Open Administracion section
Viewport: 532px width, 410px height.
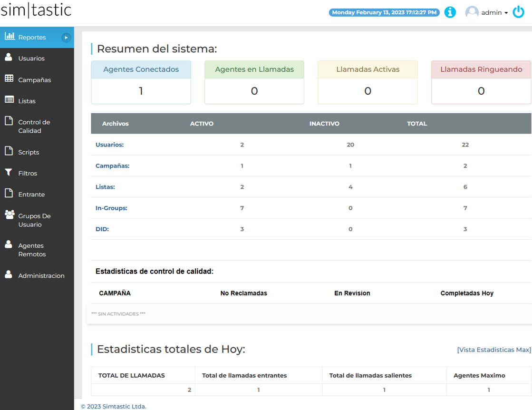click(37, 275)
